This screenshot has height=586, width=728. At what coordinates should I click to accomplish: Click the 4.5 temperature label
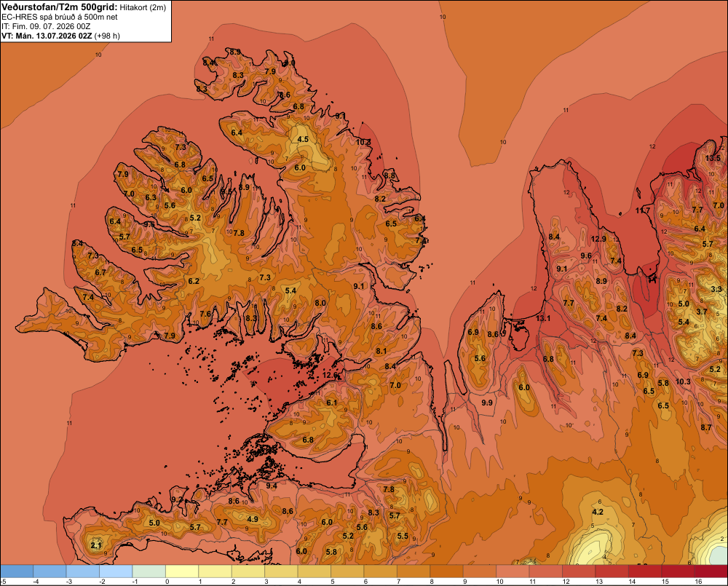[303, 139]
